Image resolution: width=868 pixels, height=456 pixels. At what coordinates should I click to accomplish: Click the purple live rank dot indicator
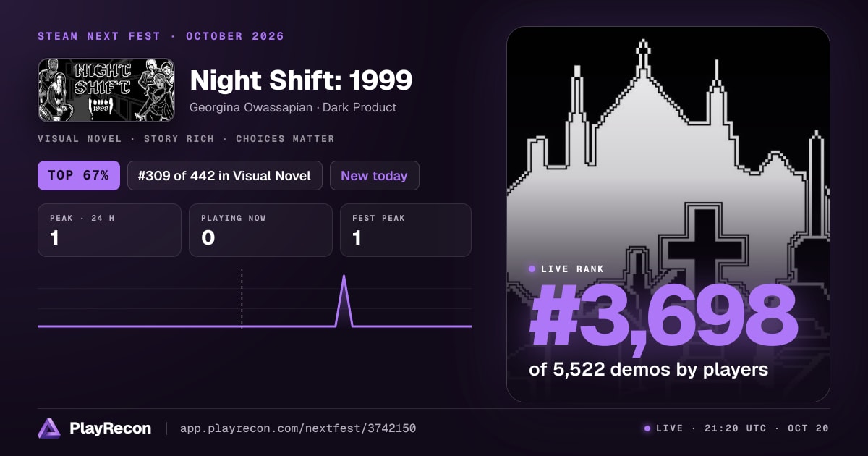[x=532, y=269]
